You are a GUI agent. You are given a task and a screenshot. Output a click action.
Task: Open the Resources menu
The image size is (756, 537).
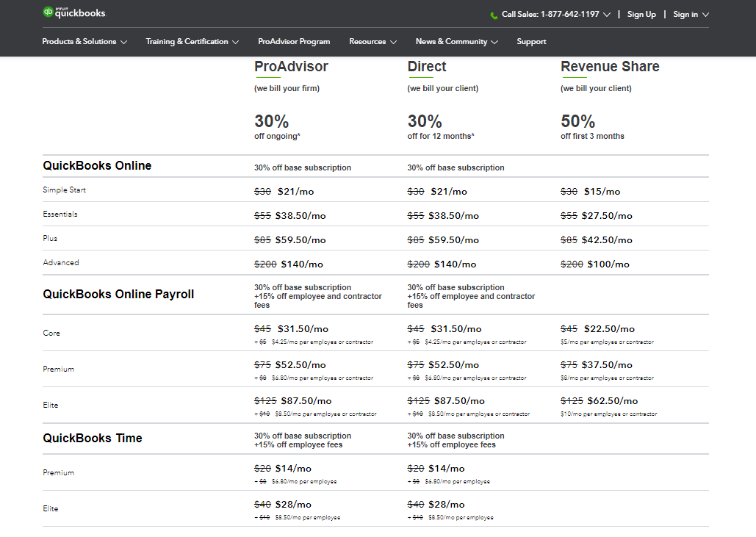pos(367,42)
